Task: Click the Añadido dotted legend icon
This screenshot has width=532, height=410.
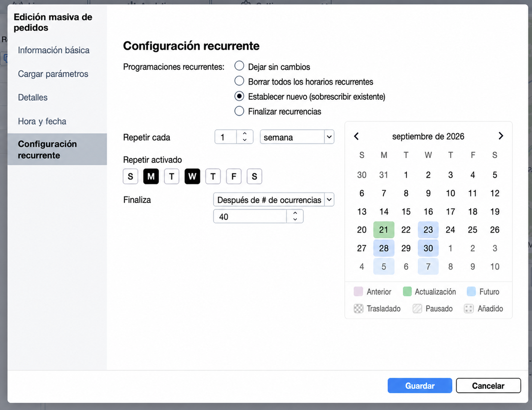Action: point(469,308)
